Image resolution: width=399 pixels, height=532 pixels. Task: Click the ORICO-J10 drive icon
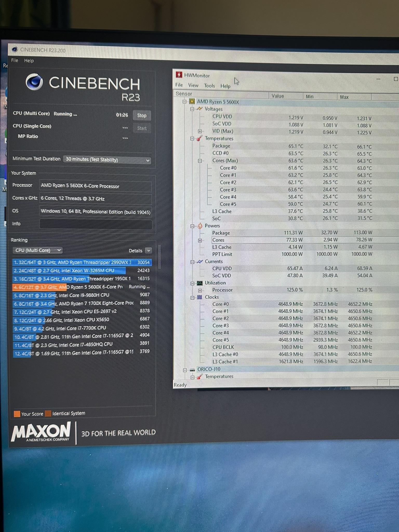tap(192, 370)
